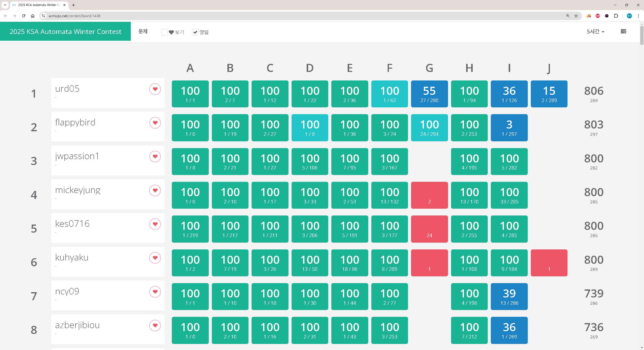This screenshot has height=350, width=644.
Task: Click the AdBlock Plus extension icon
Action: point(598,16)
